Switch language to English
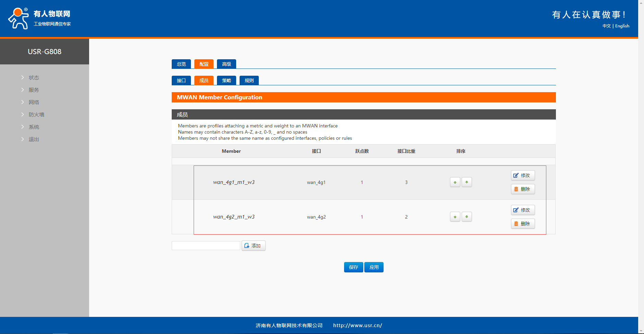 (622, 26)
